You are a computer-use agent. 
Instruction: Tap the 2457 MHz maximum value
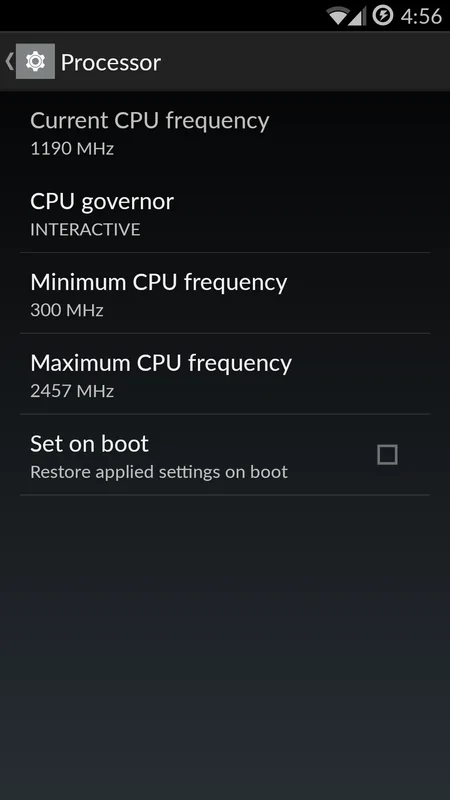[x=72, y=391]
